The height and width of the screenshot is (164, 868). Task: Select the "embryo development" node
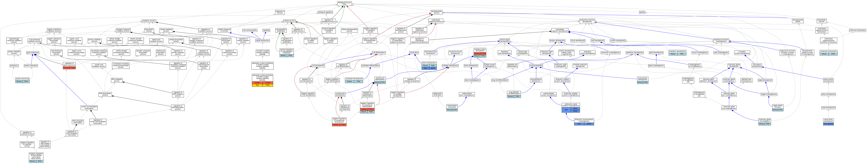click(557, 41)
